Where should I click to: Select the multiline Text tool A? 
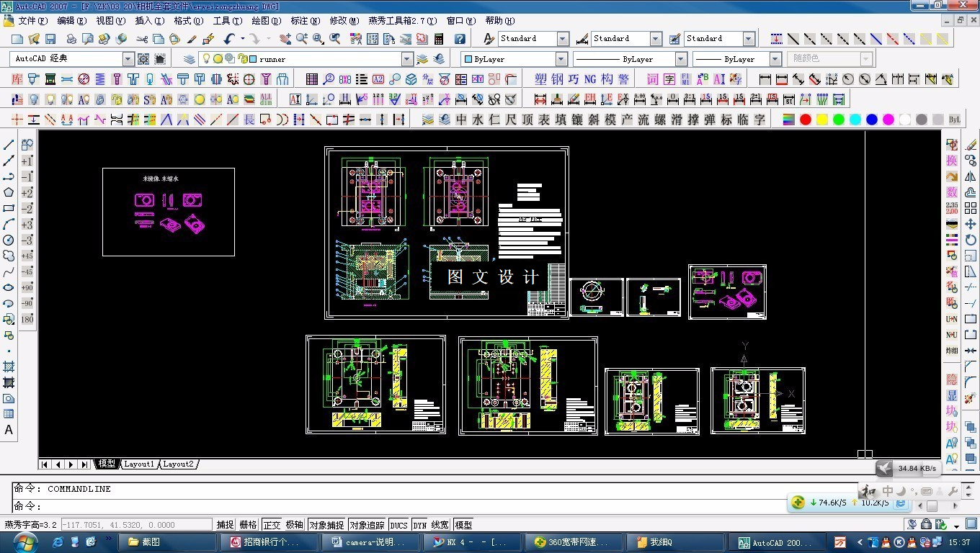[9, 430]
